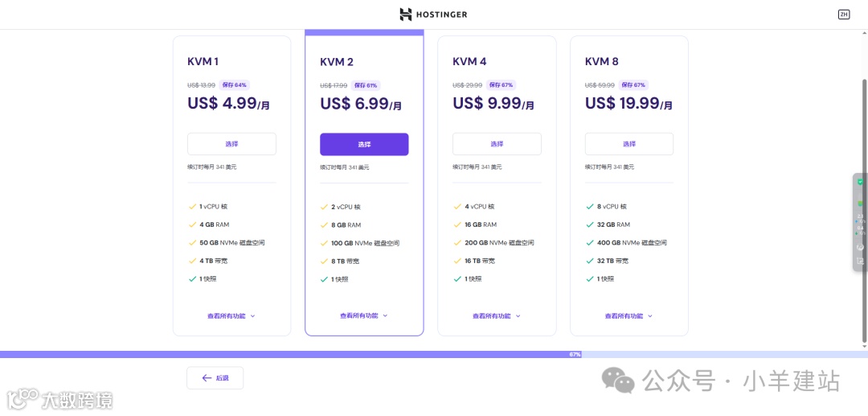Click the 保存 61% badge on KVM 2
This screenshot has height=416, width=868.
pos(366,85)
